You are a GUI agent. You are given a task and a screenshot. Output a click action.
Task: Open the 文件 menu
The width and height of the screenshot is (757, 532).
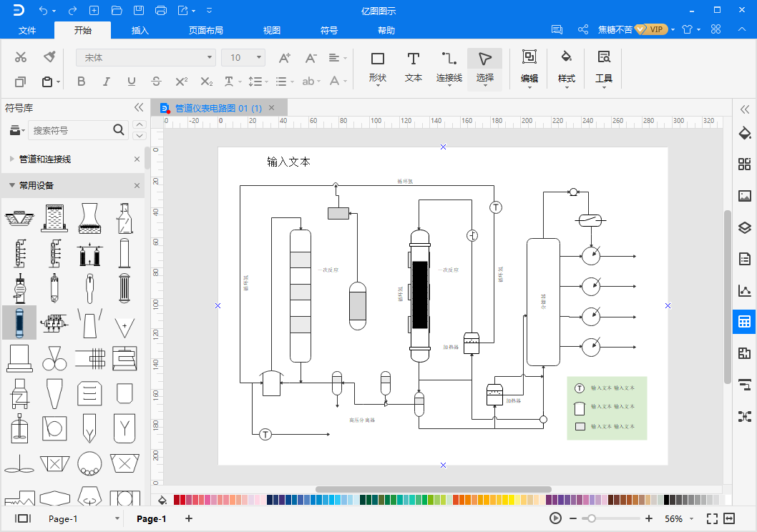(x=27, y=30)
